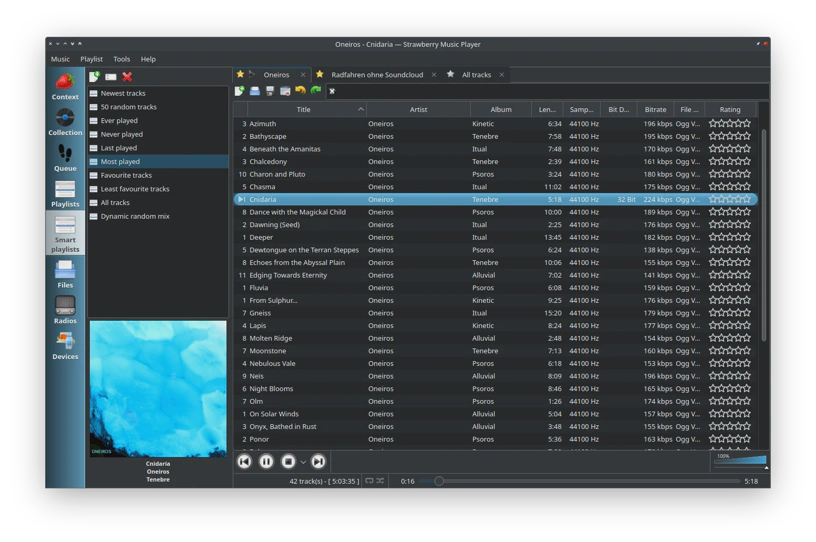The image size is (816, 542).
Task: Select the Echoes from the Abyssal Plain track
Action: click(495, 262)
